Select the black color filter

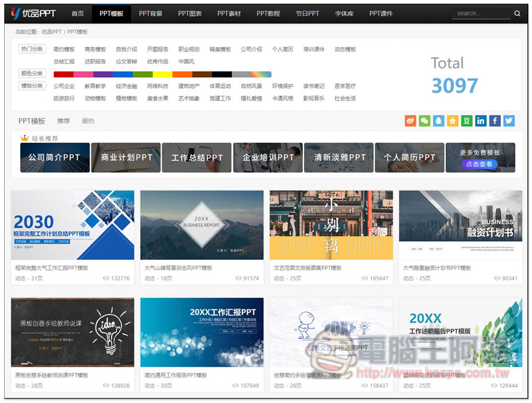pos(222,75)
